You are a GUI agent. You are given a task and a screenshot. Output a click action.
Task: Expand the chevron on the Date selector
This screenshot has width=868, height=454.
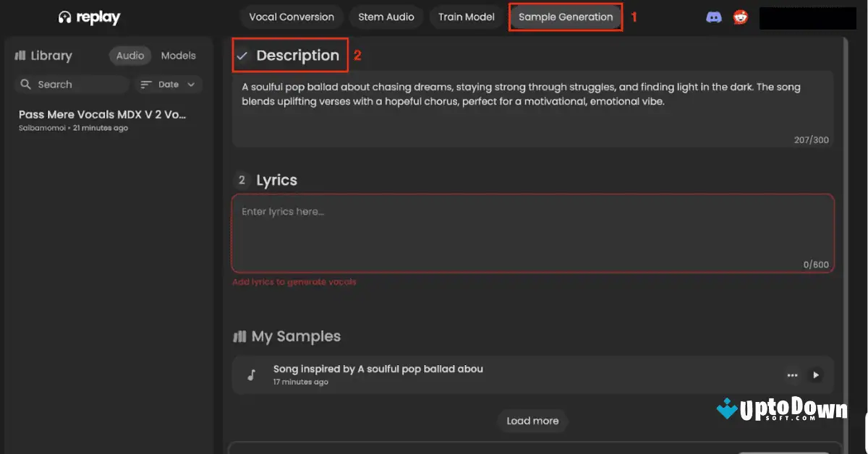click(190, 85)
